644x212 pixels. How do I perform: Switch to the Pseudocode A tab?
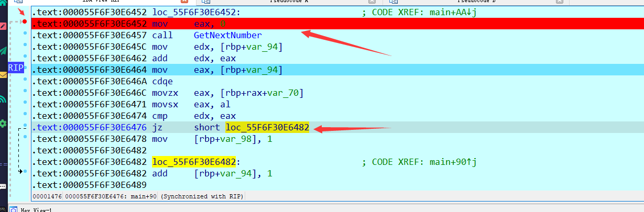(x=283, y=2)
